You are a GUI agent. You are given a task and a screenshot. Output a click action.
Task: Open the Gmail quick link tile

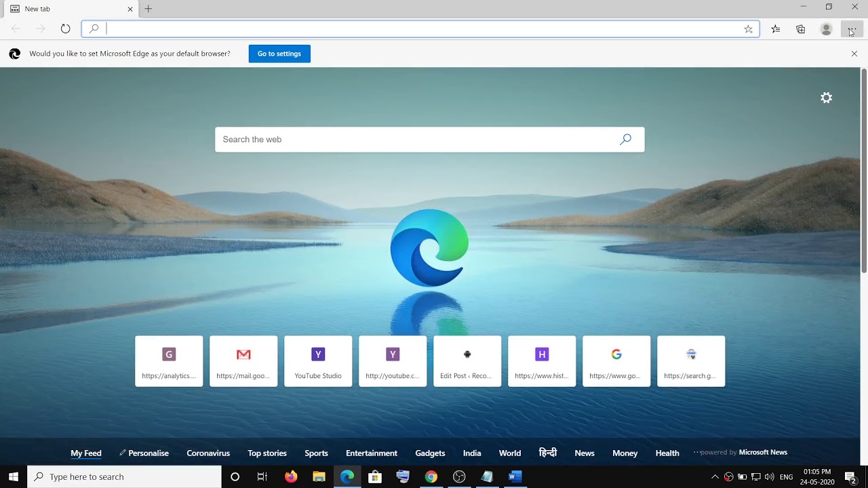243,361
